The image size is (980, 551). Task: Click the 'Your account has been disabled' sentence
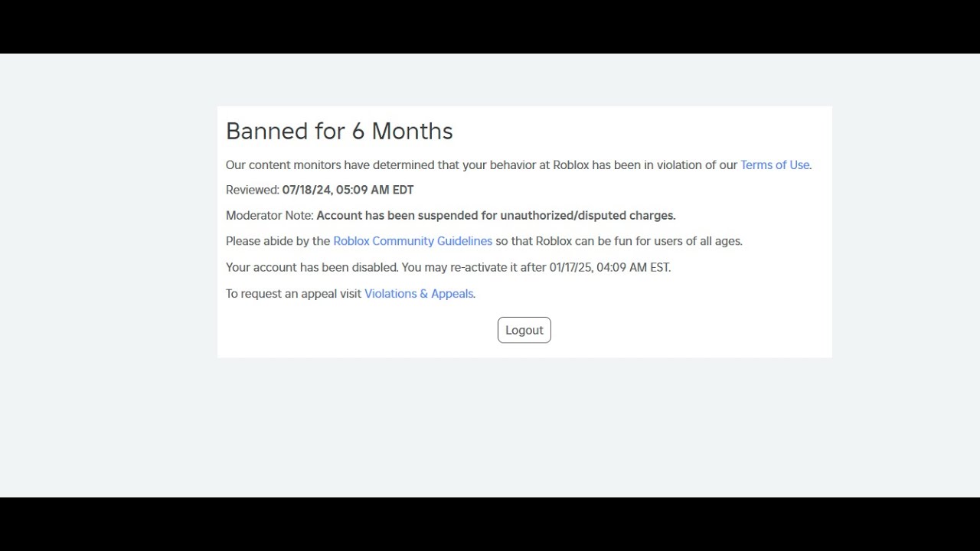tap(448, 267)
